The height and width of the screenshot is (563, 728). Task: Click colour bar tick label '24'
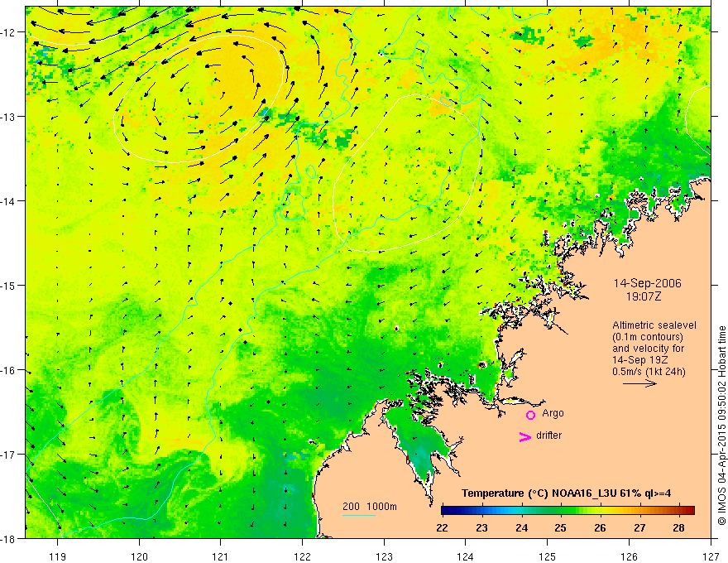[x=521, y=527]
